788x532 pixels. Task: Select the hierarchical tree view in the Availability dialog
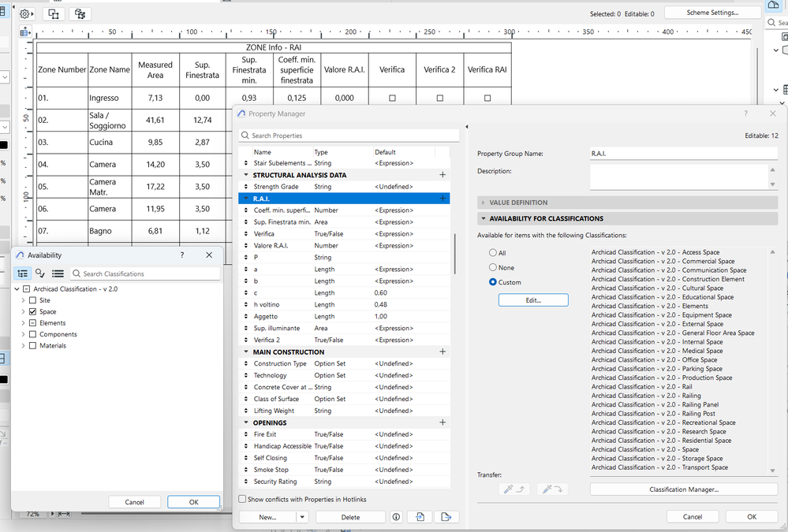(22, 273)
